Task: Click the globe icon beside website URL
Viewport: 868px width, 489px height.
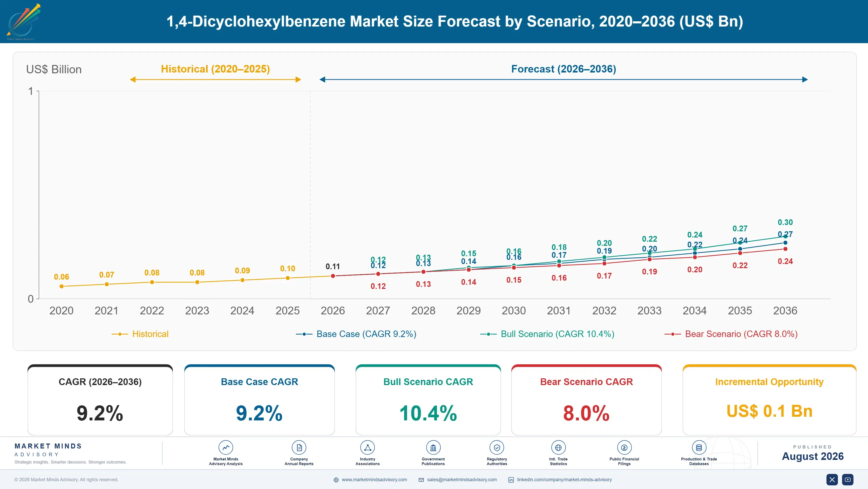Action: [336, 480]
